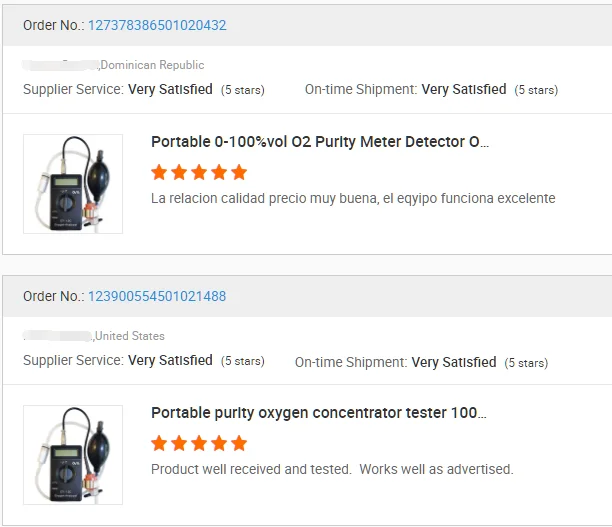612x527 pixels.
Task: Click third star of Dominican Republic review
Action: [199, 172]
